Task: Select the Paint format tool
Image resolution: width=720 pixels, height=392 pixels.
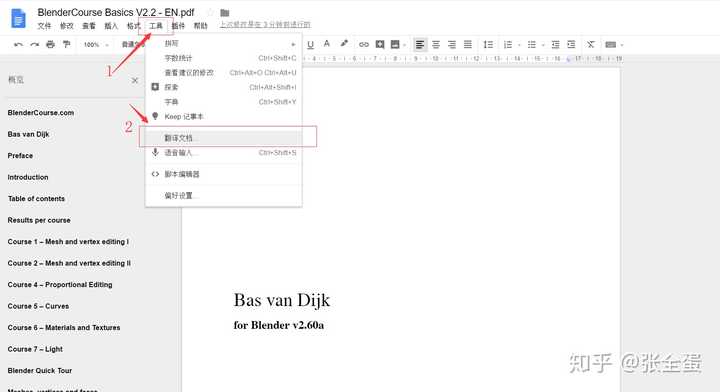Action: pyautogui.click(x=67, y=45)
